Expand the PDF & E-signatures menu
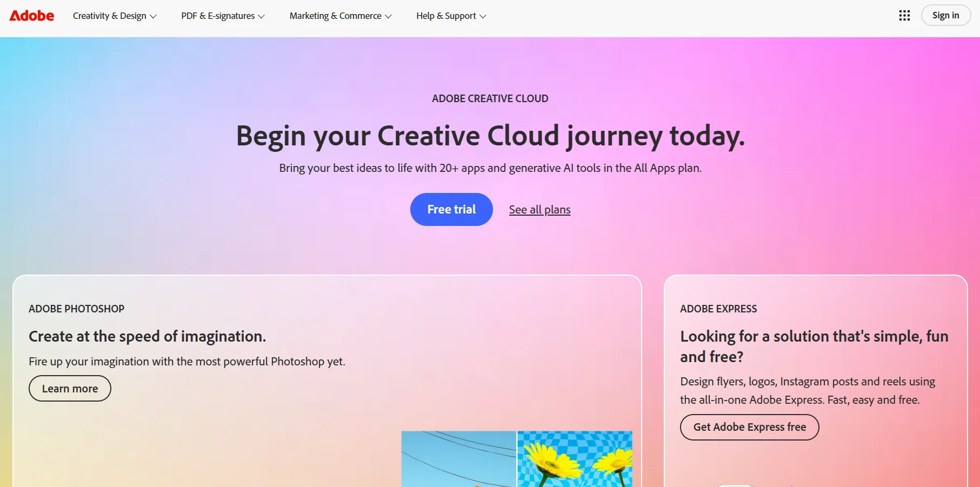980x487 pixels. (223, 16)
